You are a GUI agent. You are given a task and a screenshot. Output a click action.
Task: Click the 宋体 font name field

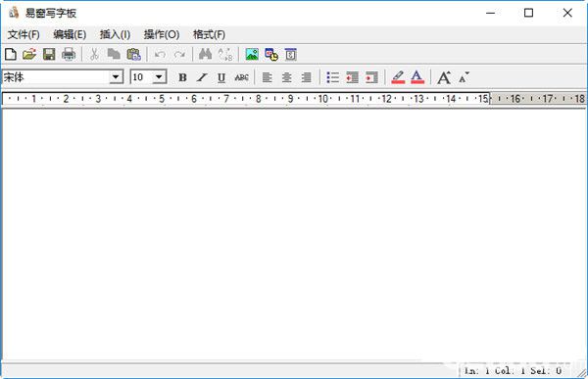coord(56,77)
